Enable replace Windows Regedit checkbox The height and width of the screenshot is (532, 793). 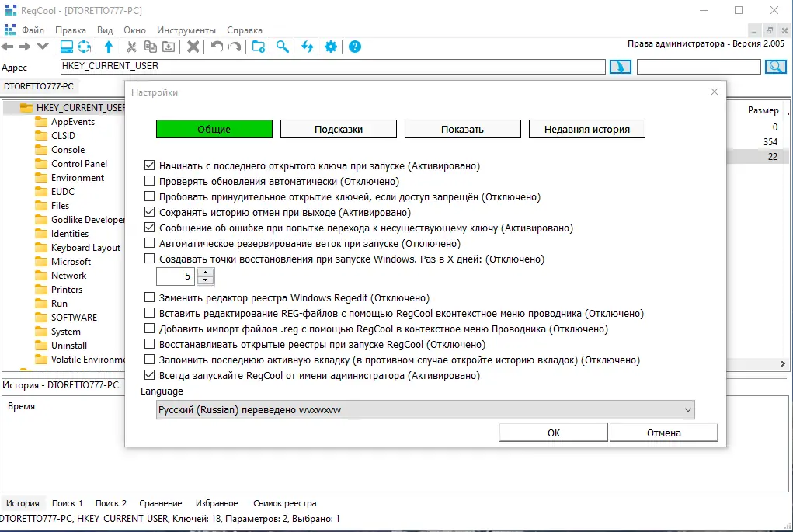tap(149, 297)
